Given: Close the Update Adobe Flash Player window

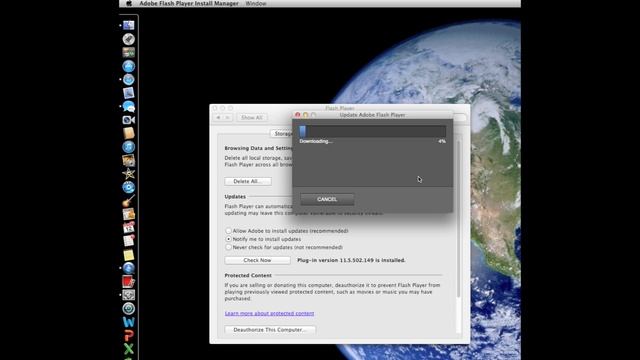Looking at the screenshot, I should (298, 115).
